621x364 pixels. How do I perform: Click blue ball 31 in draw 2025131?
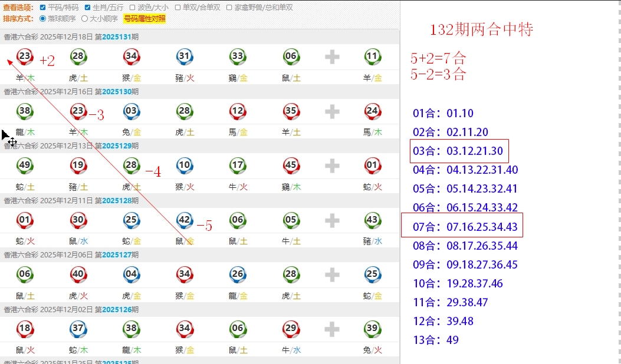[x=184, y=57]
